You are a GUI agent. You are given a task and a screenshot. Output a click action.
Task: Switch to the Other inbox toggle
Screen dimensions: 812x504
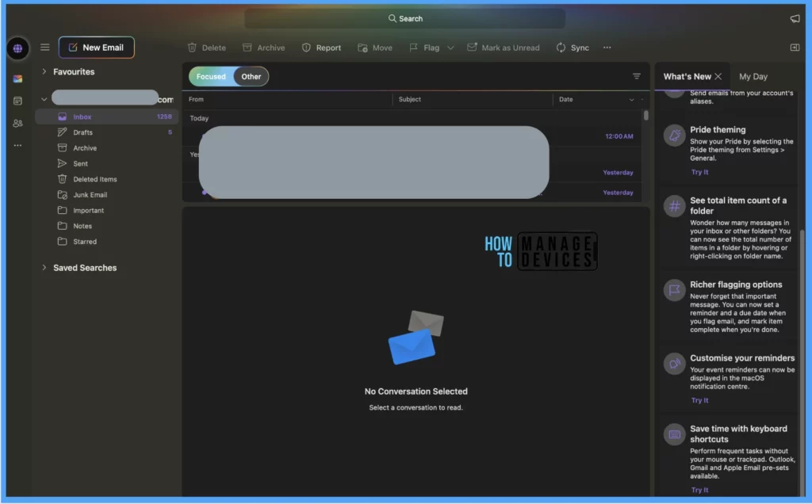click(251, 77)
